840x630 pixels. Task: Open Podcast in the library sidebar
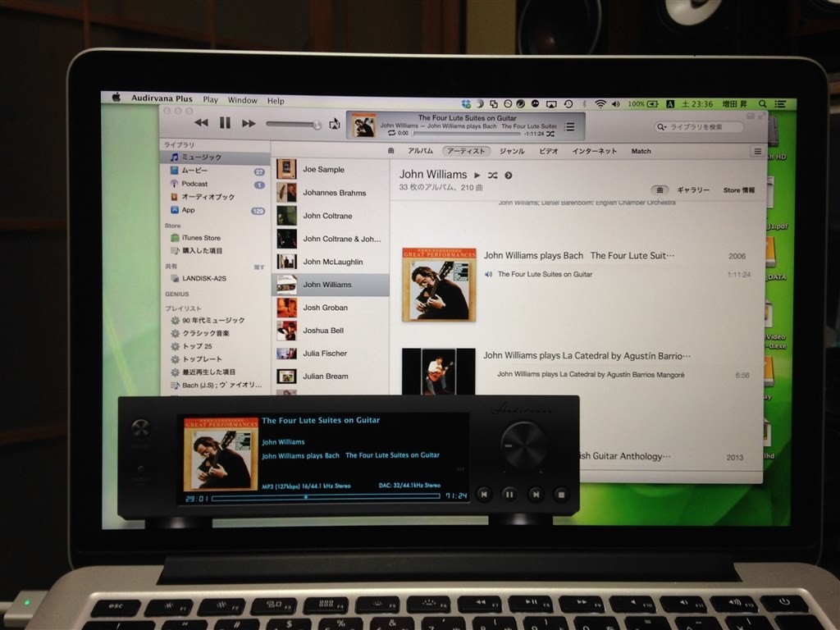pos(216,184)
